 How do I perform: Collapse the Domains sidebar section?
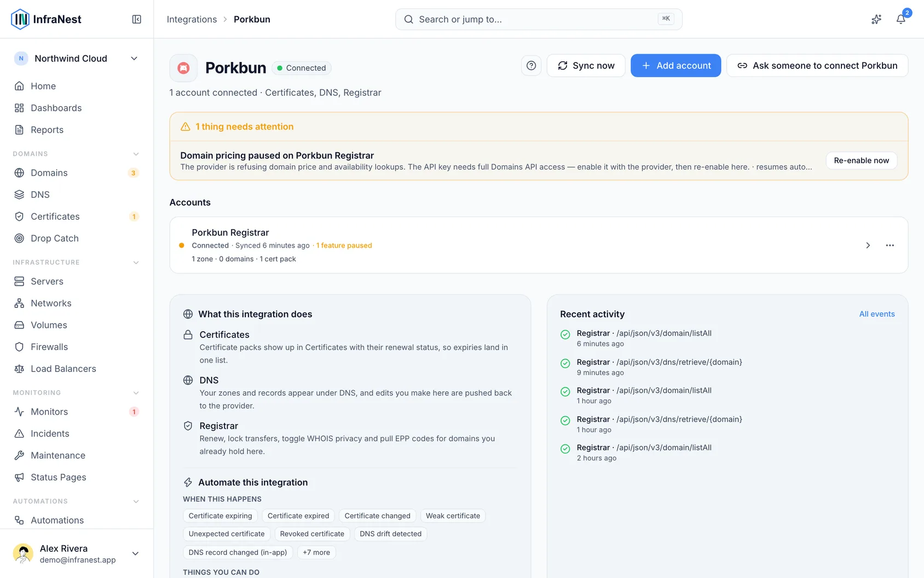(136, 154)
